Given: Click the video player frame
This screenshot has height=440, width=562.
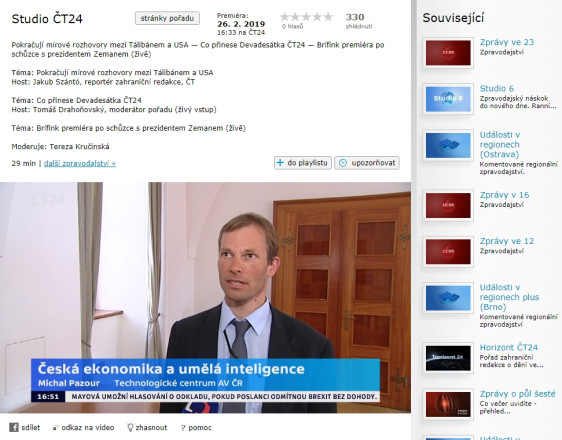Looking at the screenshot, I should pos(205,297).
